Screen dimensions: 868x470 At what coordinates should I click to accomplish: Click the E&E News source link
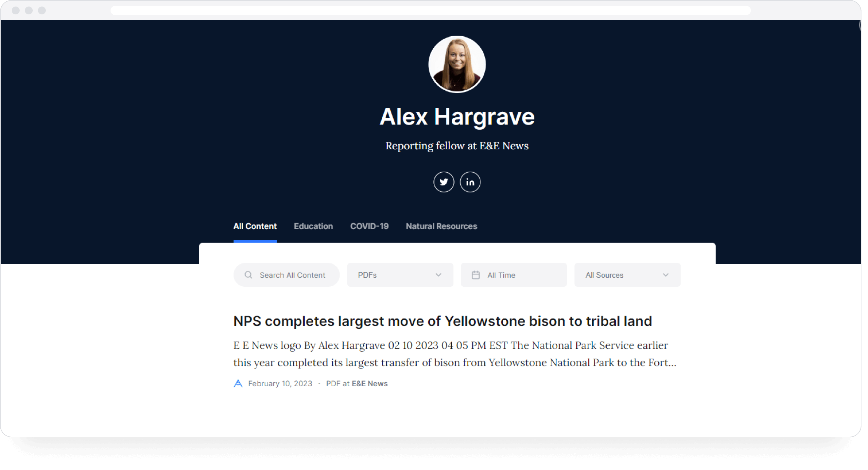[x=369, y=383]
